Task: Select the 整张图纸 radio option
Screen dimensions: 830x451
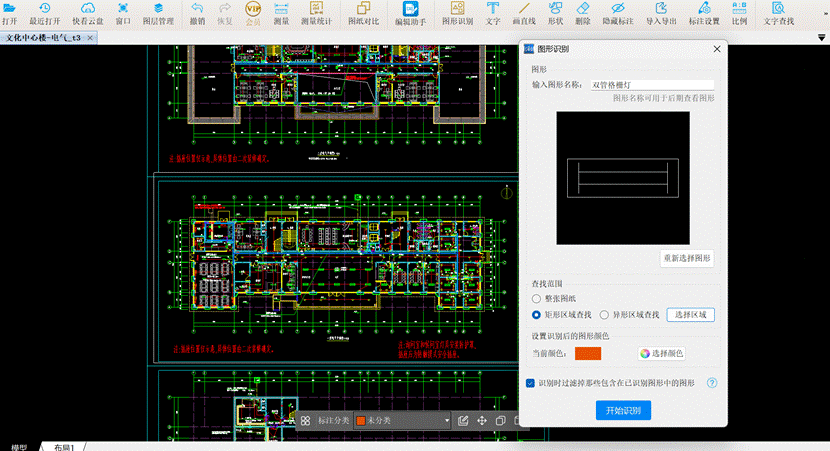Action: click(536, 299)
